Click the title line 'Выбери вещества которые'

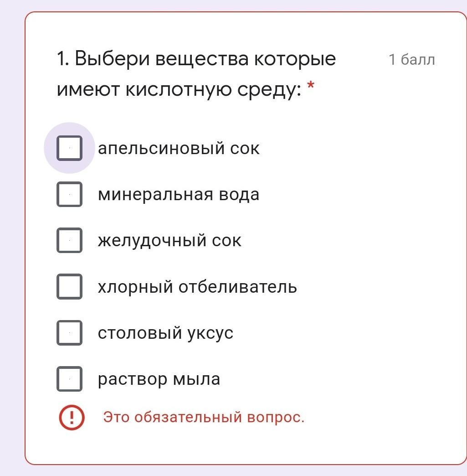pyautogui.click(x=205, y=59)
